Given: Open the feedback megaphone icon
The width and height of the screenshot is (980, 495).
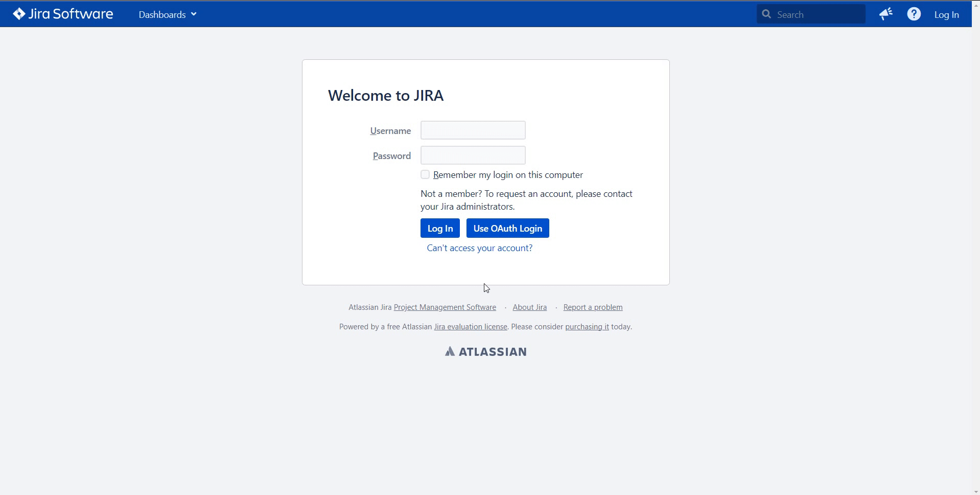Looking at the screenshot, I should 886,14.
